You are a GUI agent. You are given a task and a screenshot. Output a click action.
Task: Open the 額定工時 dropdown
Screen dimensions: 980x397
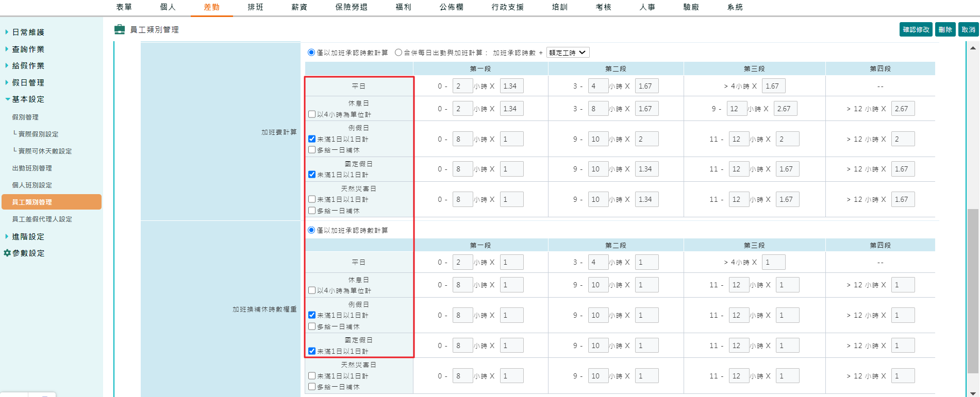[x=568, y=52]
